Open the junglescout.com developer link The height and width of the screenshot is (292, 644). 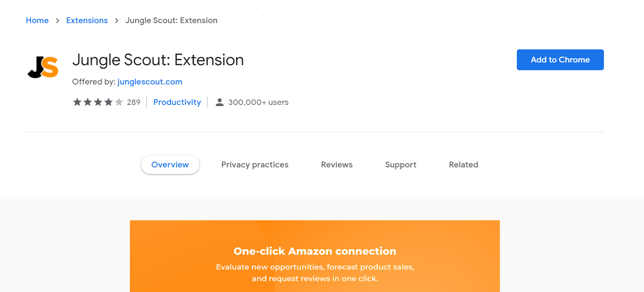150,82
